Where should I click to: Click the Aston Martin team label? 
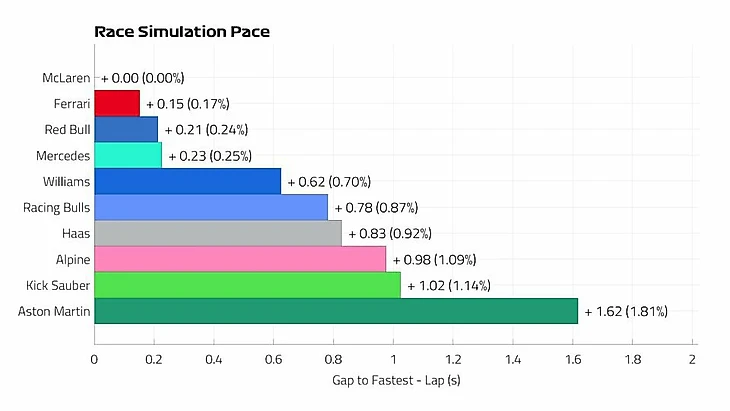coord(55,311)
